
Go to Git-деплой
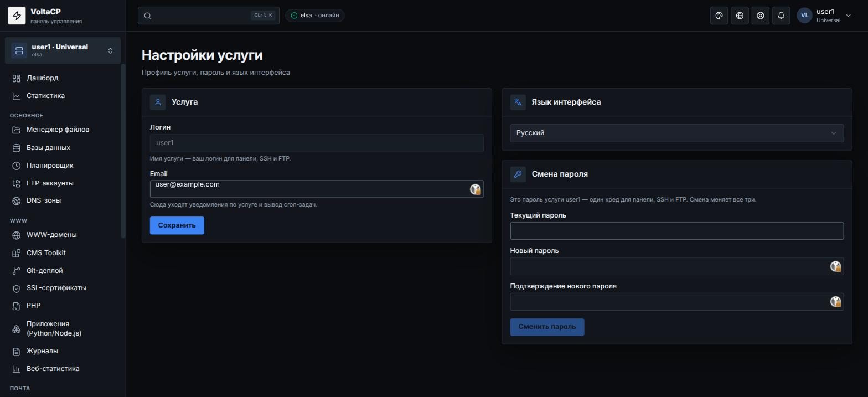point(63,271)
